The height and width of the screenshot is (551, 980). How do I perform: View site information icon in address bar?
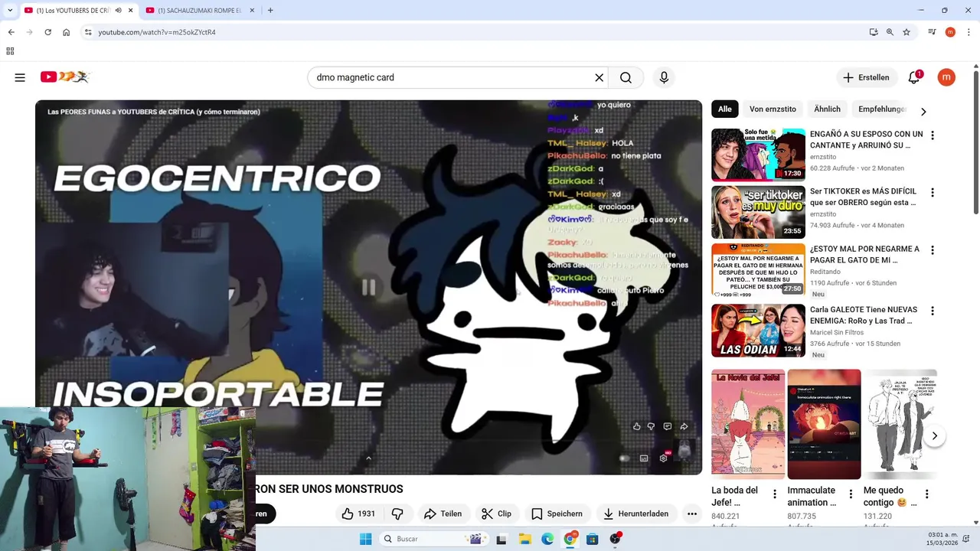point(88,32)
